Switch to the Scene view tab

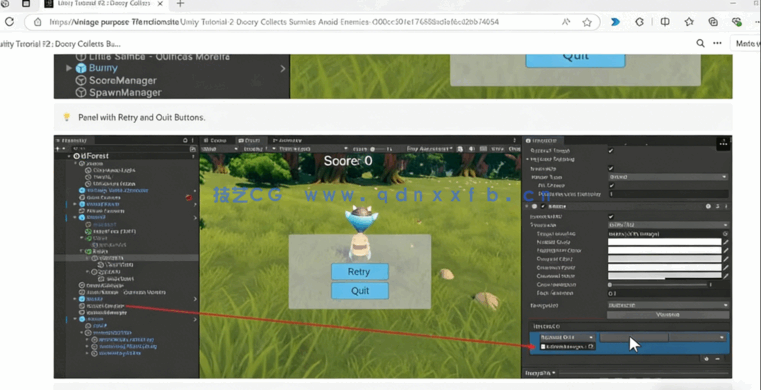(215, 140)
